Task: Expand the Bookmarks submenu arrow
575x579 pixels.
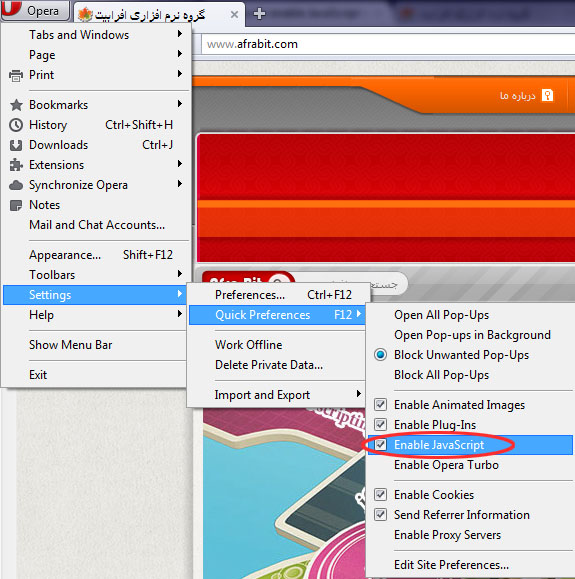Action: (x=180, y=103)
